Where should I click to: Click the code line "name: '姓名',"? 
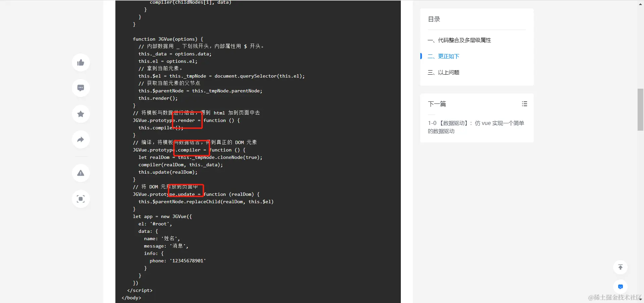click(162, 239)
